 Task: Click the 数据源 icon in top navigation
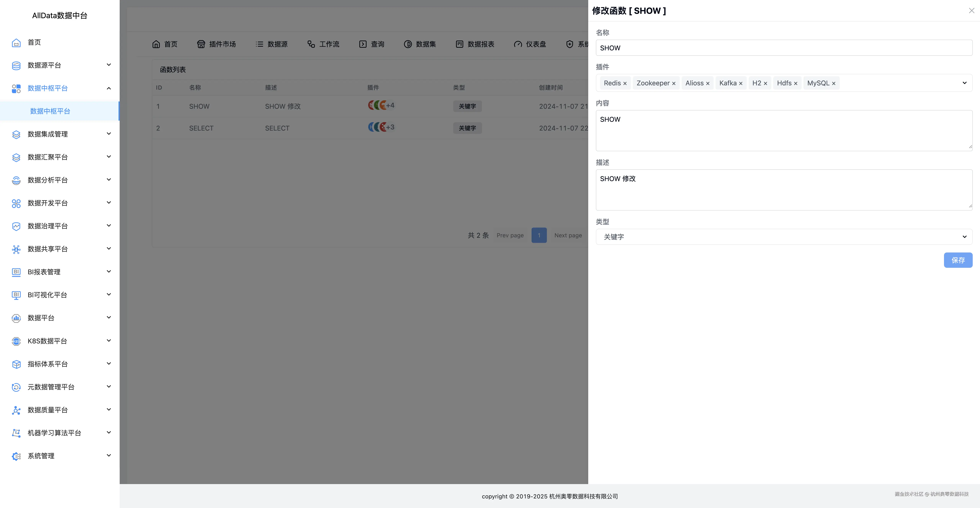click(x=259, y=44)
